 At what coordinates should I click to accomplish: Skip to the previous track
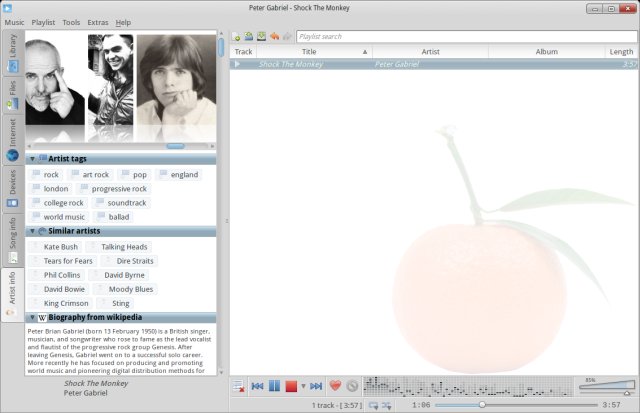[257, 385]
